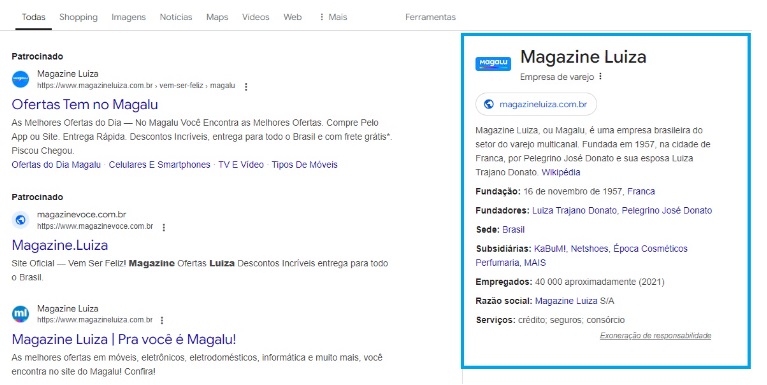767x385 pixels.
Task: Open the Tipos De Móveis sitelink
Action: coord(304,165)
